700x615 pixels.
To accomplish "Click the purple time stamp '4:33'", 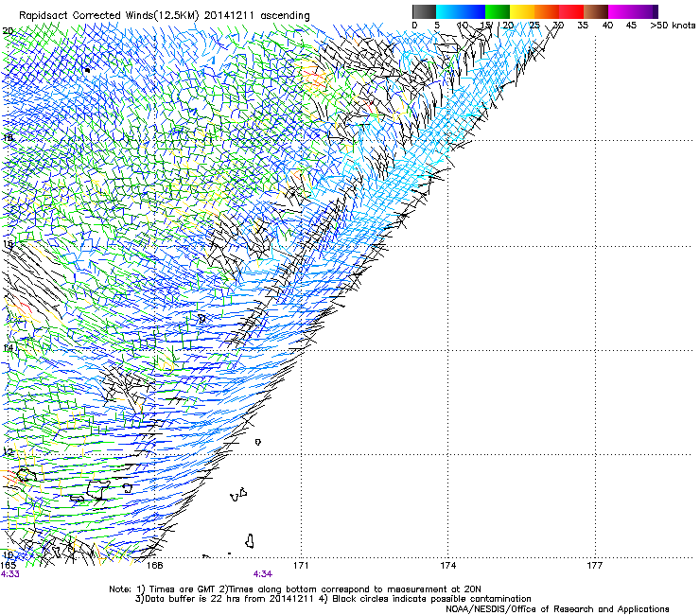I will (9, 574).
